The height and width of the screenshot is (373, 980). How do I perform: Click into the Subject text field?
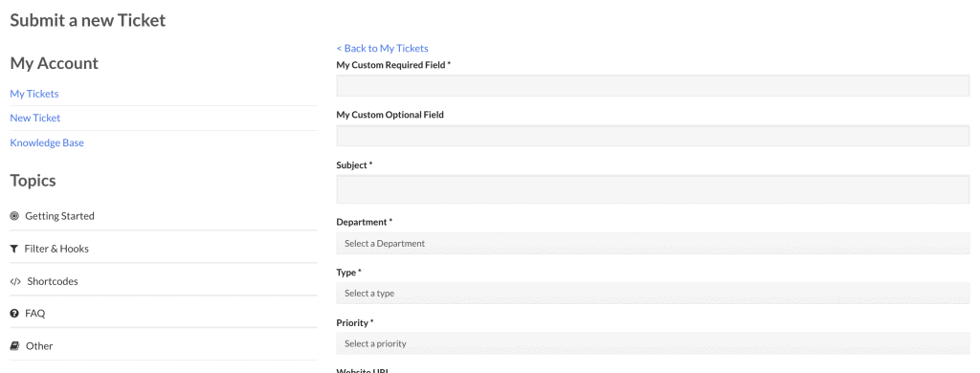(653, 189)
